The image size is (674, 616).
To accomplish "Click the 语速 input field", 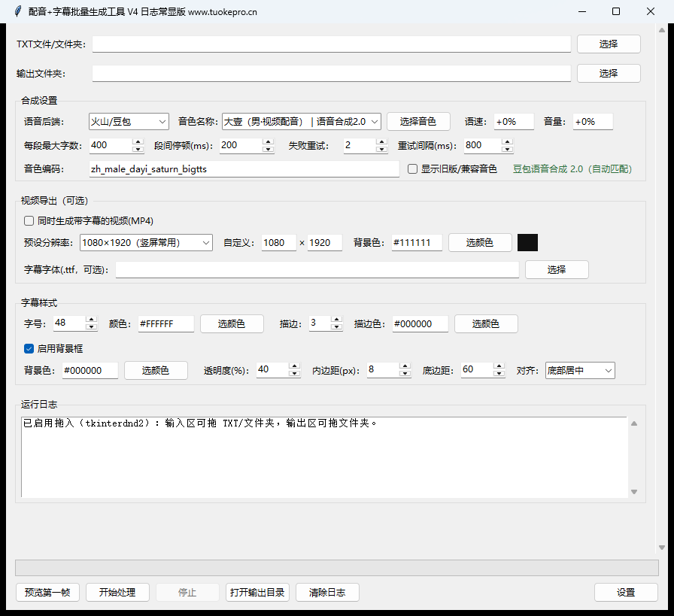I will point(514,122).
